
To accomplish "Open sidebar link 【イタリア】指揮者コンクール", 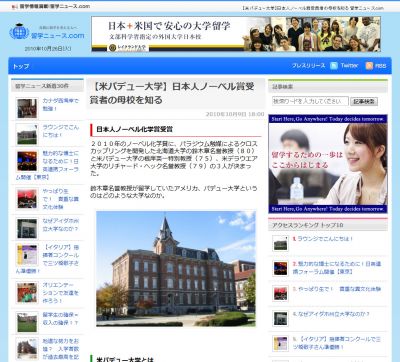I will point(48,259).
